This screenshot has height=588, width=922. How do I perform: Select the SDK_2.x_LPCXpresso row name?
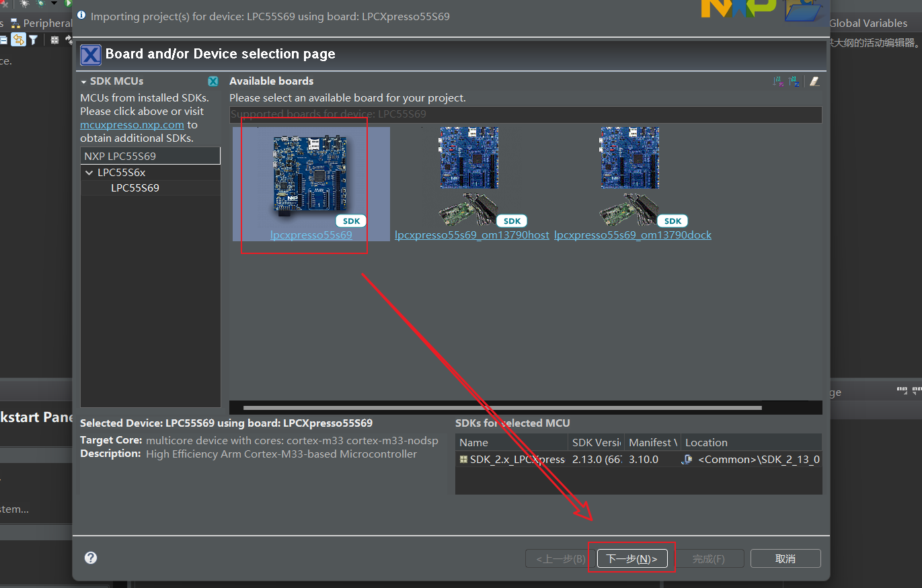[x=517, y=460]
